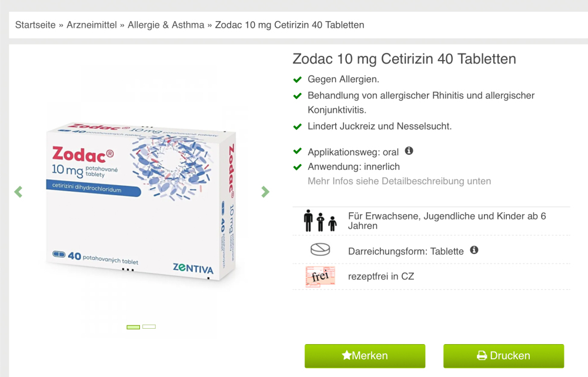Viewport: 588px width, 377px height.
Task: Go to the Arzneimittel breadcrumb category
Action: point(92,25)
